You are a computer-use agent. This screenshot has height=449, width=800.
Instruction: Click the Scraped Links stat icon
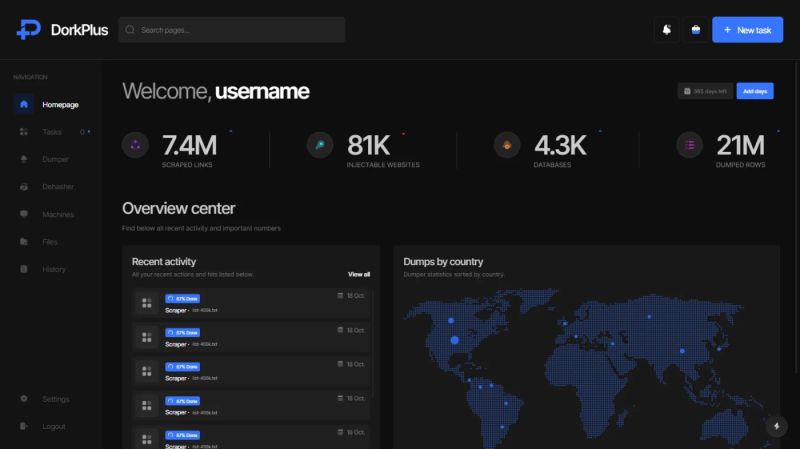click(x=135, y=145)
